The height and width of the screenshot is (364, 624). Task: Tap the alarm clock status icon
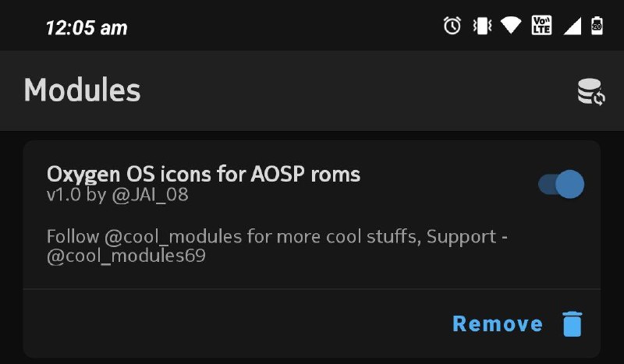point(452,26)
